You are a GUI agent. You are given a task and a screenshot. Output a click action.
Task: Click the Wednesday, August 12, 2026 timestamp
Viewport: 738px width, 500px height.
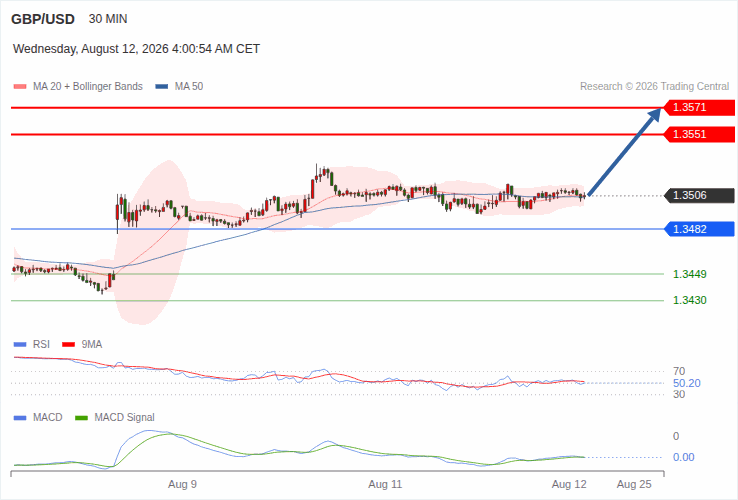point(136,49)
